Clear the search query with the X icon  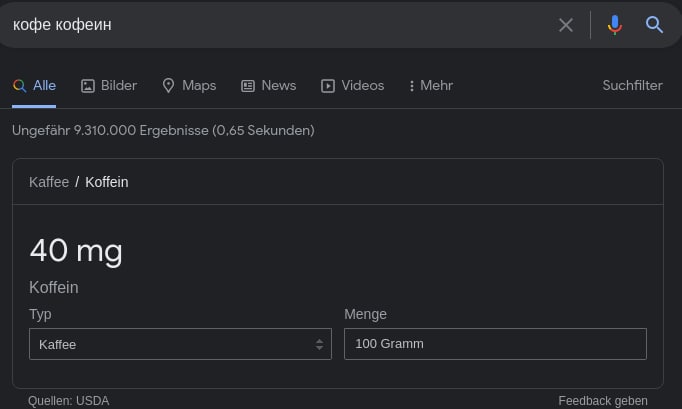click(x=565, y=25)
